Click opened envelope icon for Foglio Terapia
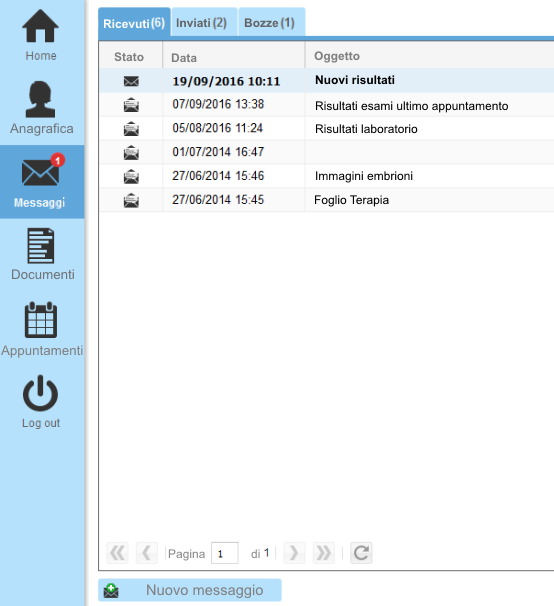 point(131,200)
